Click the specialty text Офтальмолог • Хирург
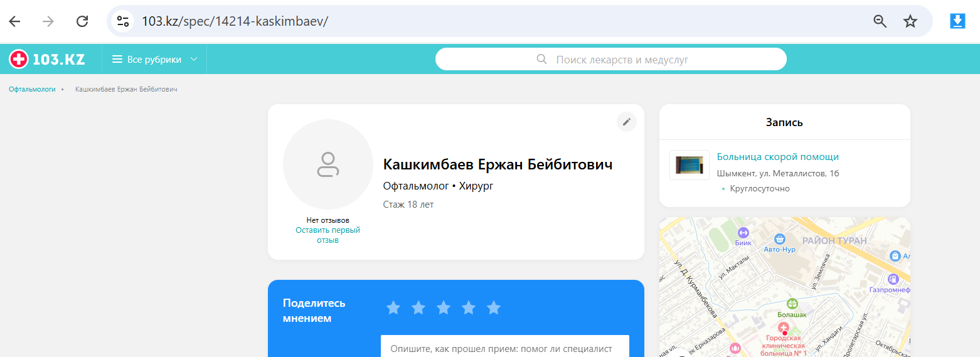Image resolution: width=980 pixels, height=357 pixels. (x=438, y=186)
